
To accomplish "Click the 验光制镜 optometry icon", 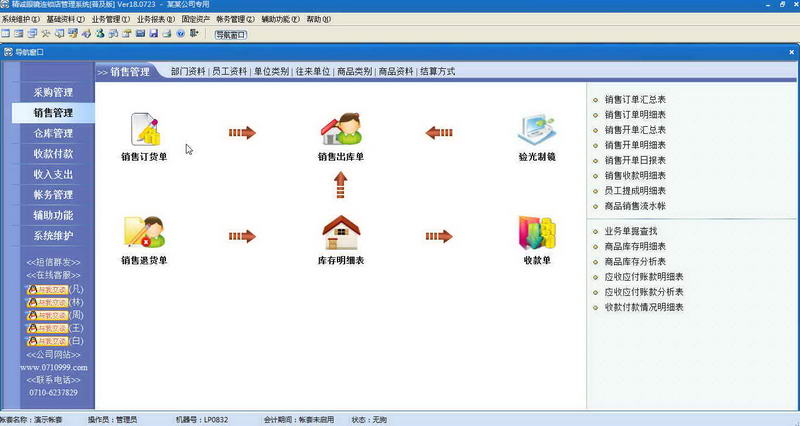I will (x=537, y=131).
